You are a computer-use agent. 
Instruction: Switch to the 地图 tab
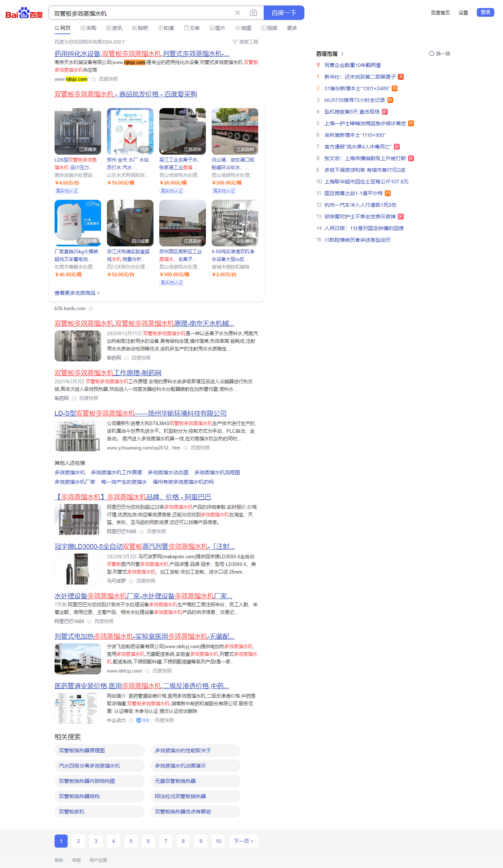243,28
